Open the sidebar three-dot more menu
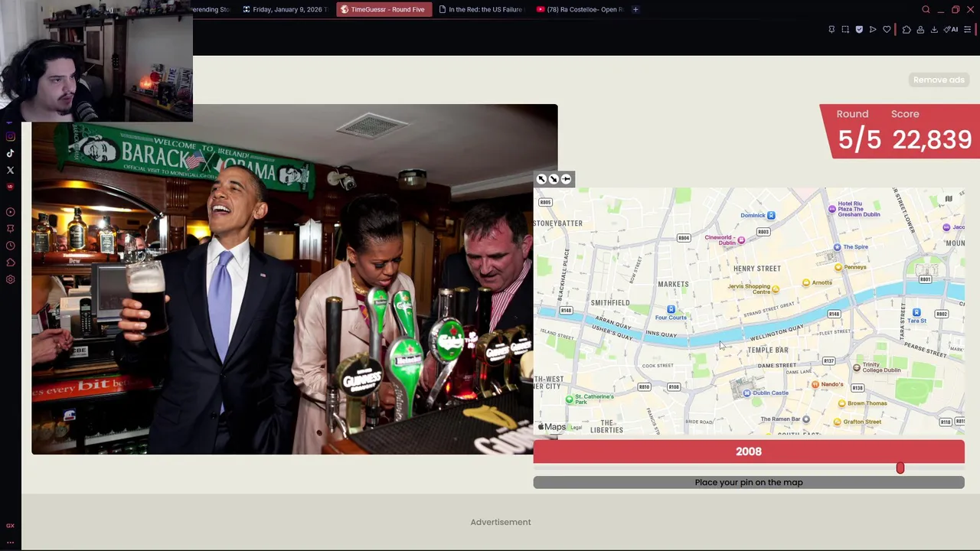980x551 pixels. [x=10, y=543]
